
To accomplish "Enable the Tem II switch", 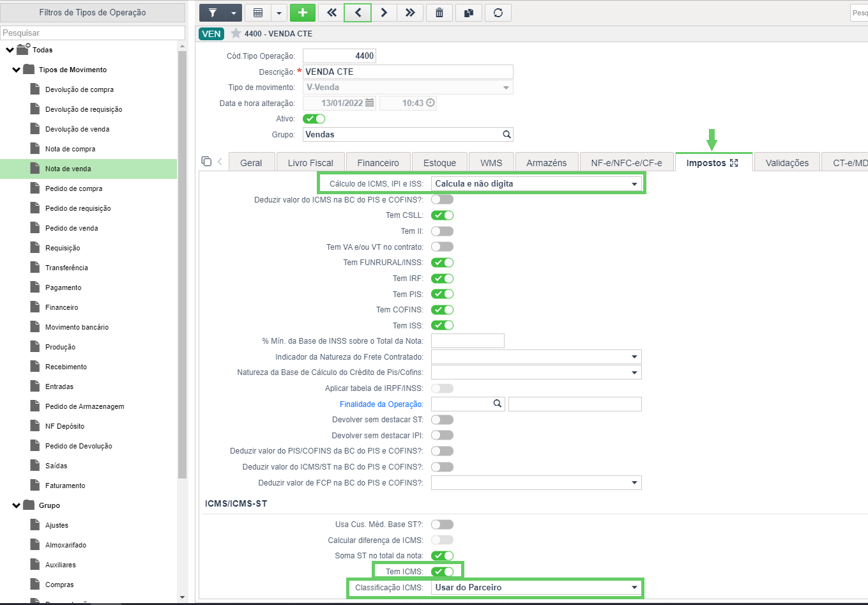I will click(442, 231).
